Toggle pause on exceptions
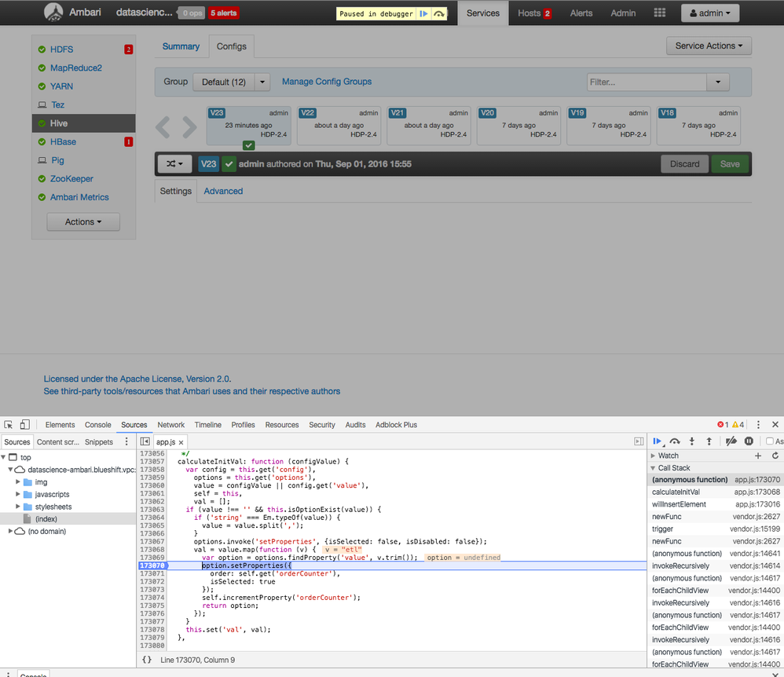784x677 pixels. click(x=749, y=441)
